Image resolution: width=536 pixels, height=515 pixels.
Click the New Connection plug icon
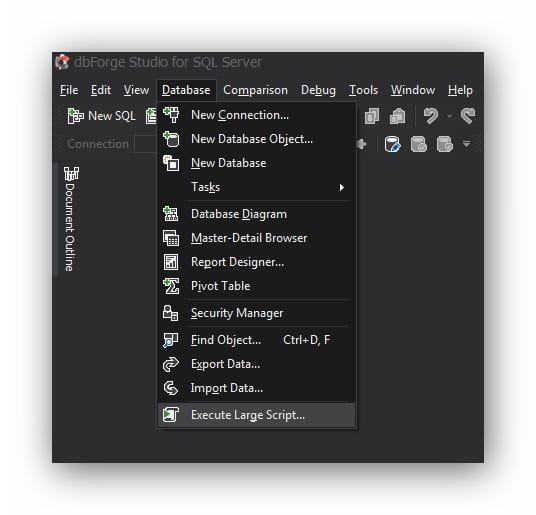click(x=171, y=115)
